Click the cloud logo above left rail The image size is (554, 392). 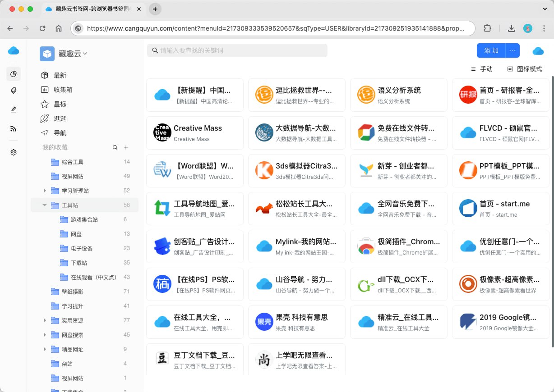coord(14,50)
